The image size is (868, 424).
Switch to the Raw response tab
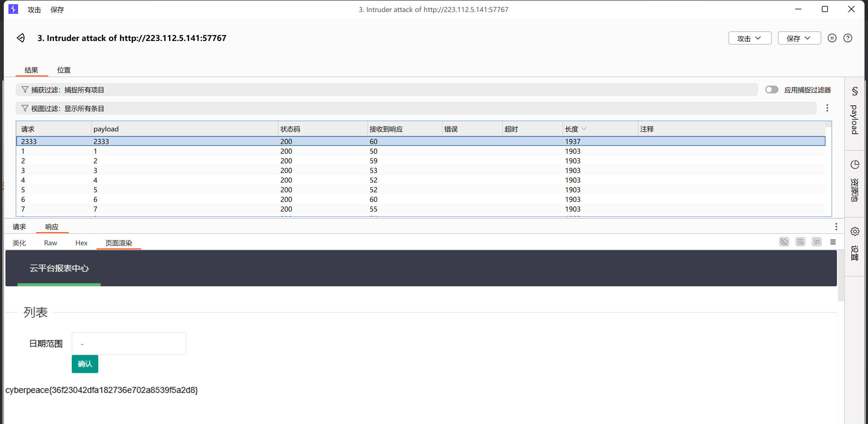pos(51,243)
